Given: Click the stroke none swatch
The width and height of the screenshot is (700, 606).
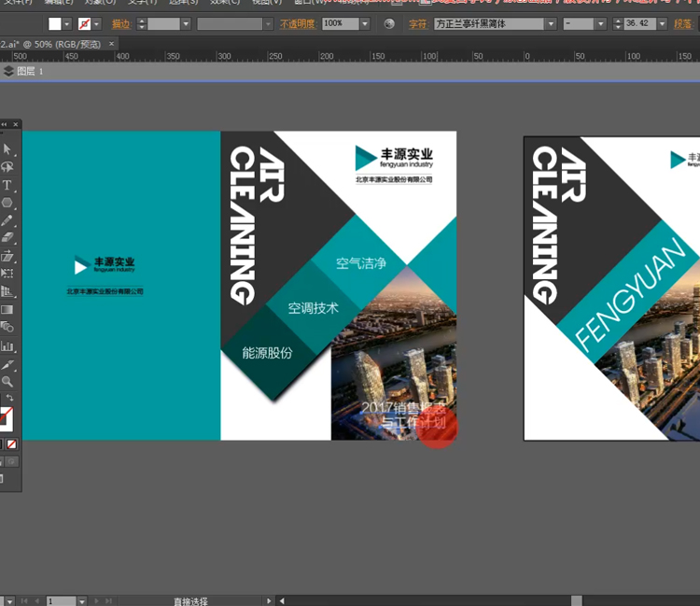Looking at the screenshot, I should point(84,23).
